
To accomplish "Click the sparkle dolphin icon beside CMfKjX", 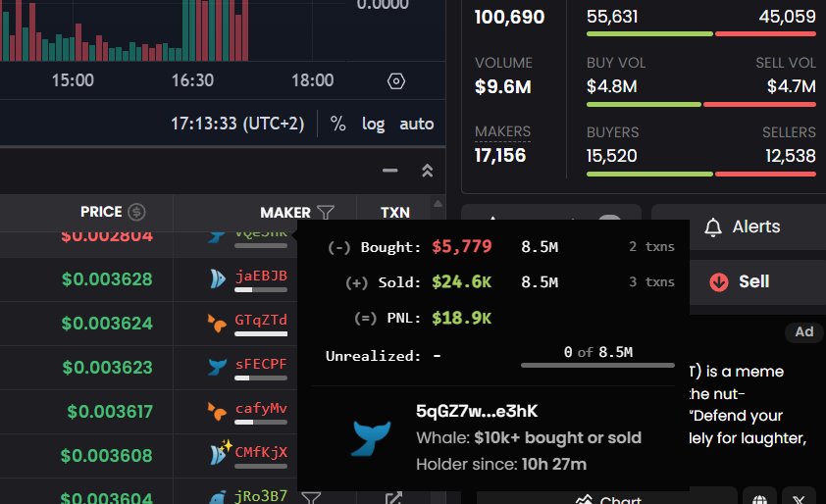I will pyautogui.click(x=220, y=452).
